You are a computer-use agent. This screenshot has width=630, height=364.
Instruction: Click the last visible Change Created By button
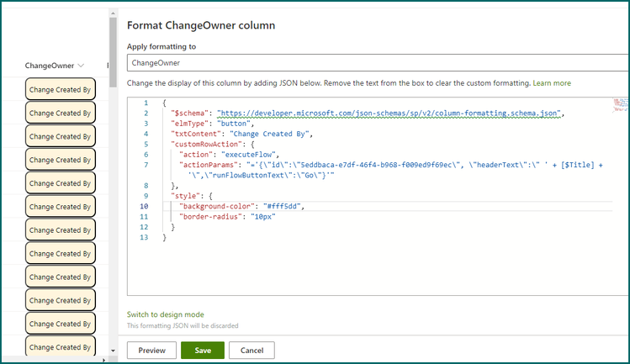point(61,346)
